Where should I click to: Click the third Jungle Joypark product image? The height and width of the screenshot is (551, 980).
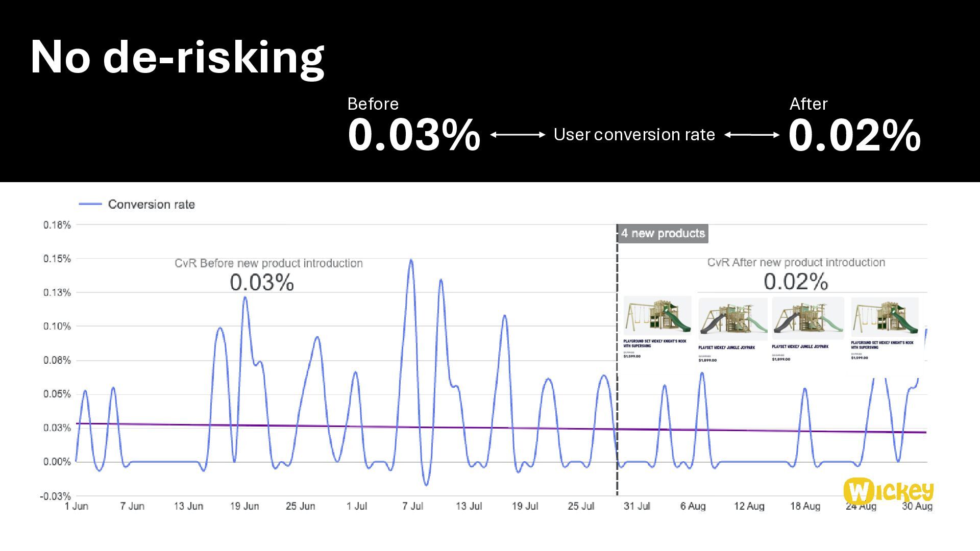807,317
